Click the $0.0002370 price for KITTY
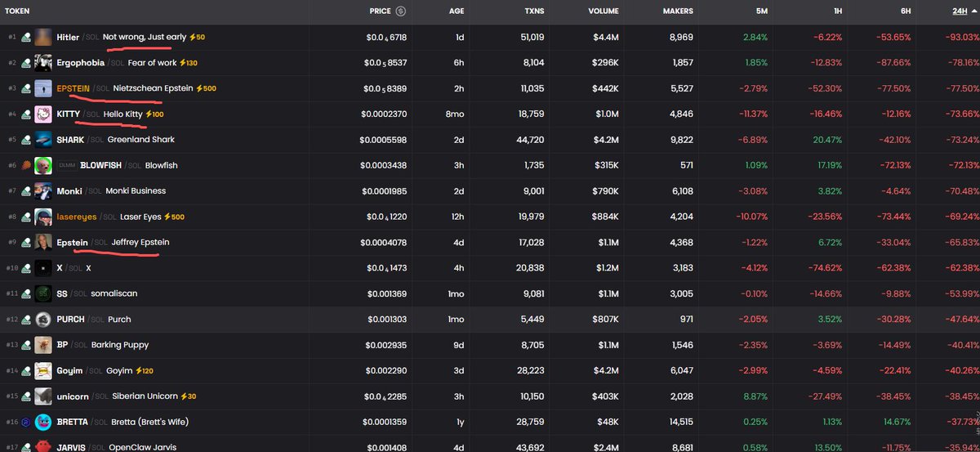980x452 pixels. click(384, 114)
